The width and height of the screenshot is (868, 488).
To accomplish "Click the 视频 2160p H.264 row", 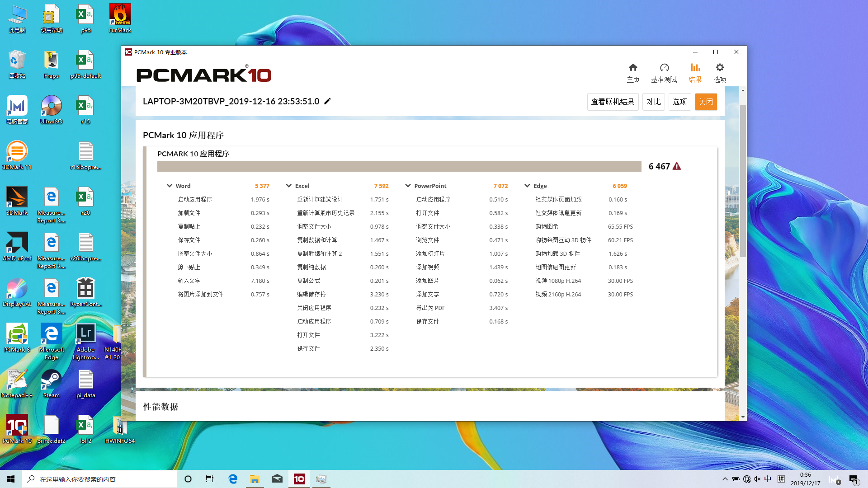I will pos(584,294).
